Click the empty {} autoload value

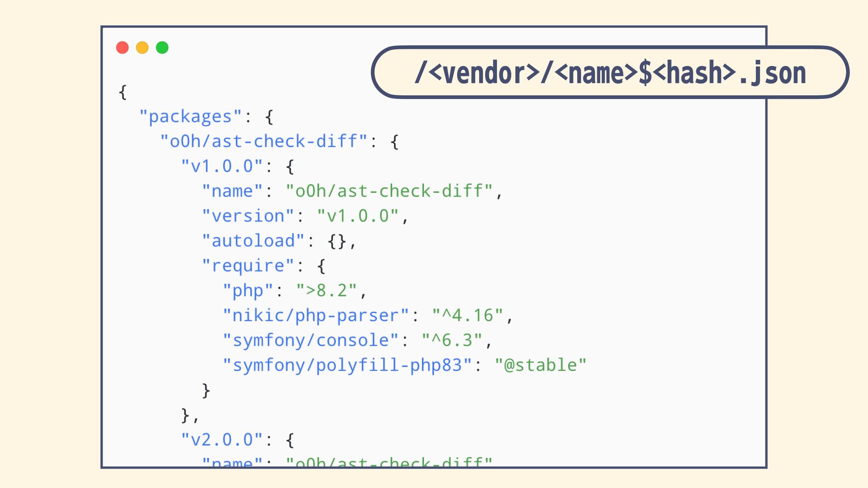[337, 241]
